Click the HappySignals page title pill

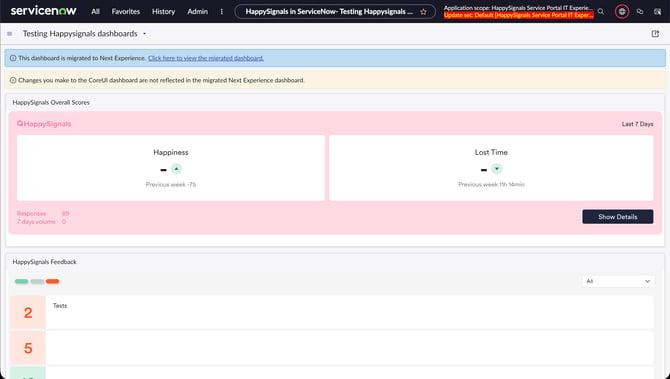[335, 12]
